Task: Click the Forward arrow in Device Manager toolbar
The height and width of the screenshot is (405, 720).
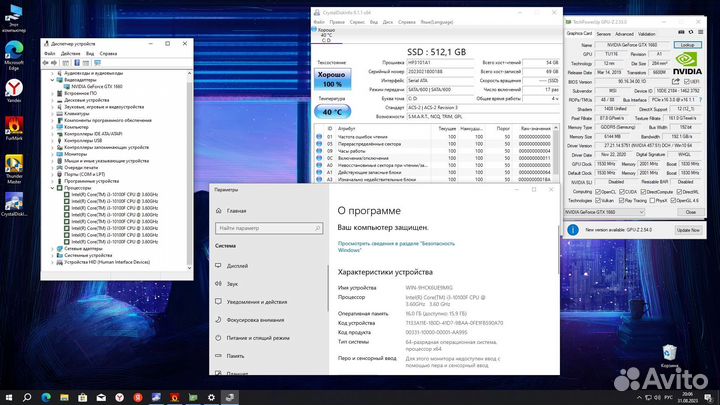Action: click(x=54, y=63)
